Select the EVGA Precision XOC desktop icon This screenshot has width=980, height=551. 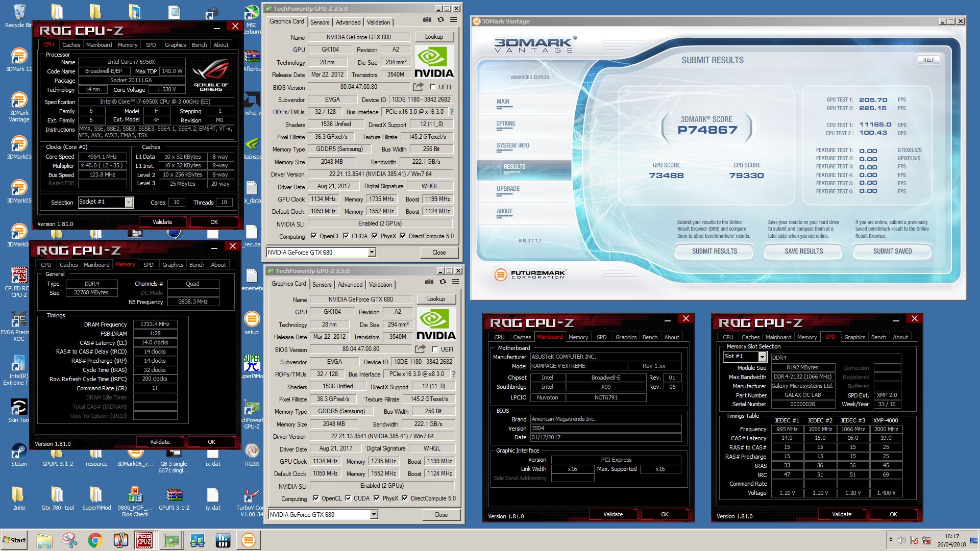pos(19,326)
